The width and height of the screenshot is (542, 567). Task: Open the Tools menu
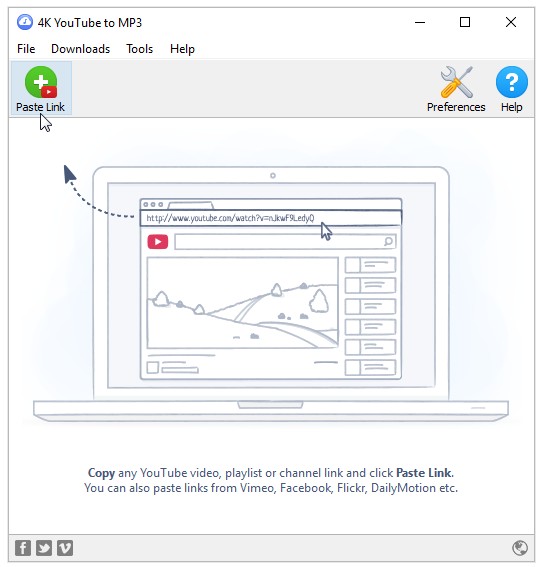pos(140,49)
